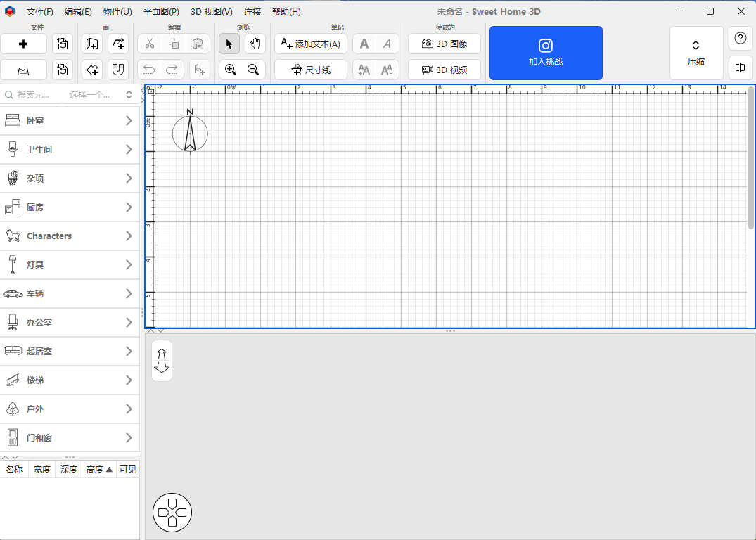
Task: Toggle italic text style button
Action: click(387, 44)
